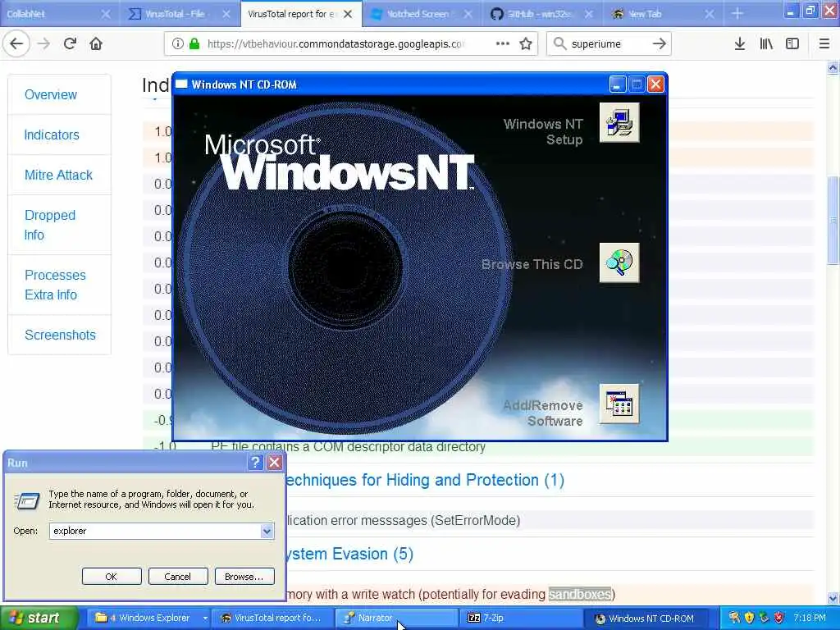Click the search go arrow next to superiume

[x=660, y=44]
